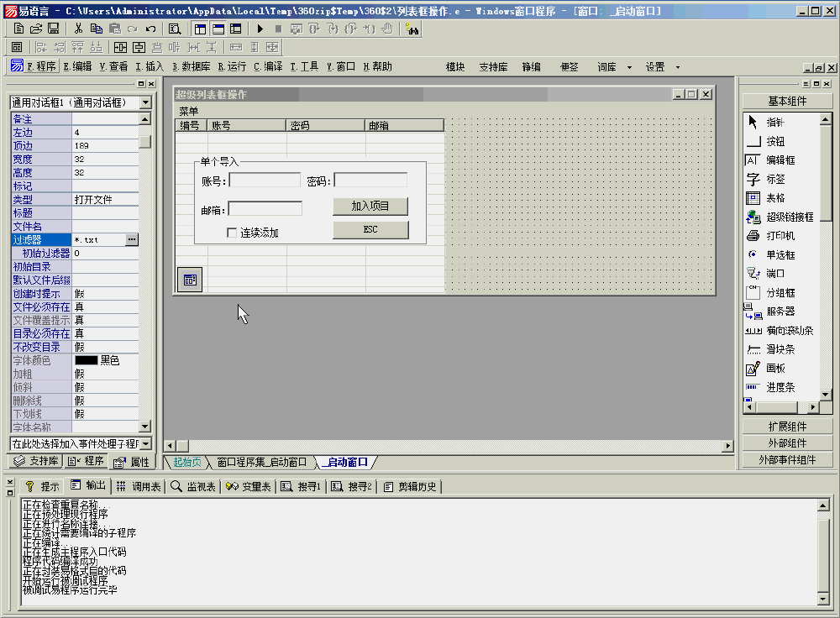Click the New file toolbar icon
Screen dimensions: 840x618
click(x=18, y=29)
